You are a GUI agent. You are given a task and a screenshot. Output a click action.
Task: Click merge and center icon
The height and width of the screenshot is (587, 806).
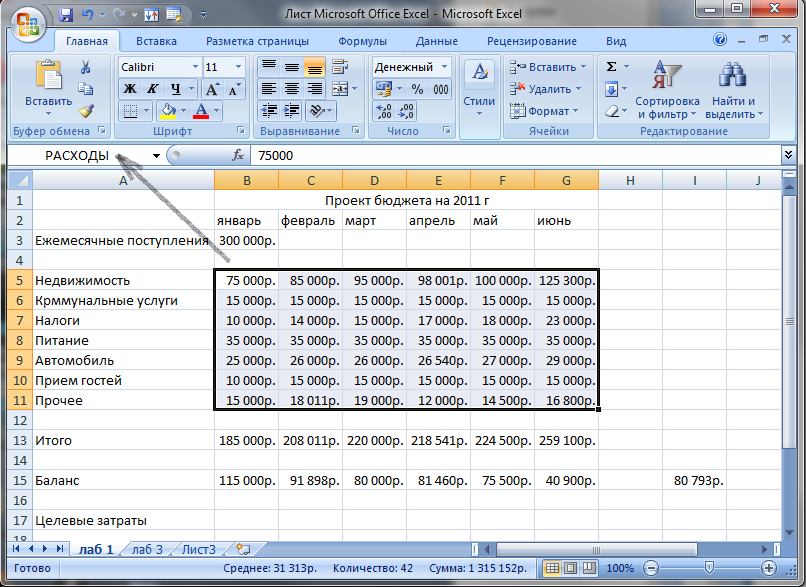[340, 89]
